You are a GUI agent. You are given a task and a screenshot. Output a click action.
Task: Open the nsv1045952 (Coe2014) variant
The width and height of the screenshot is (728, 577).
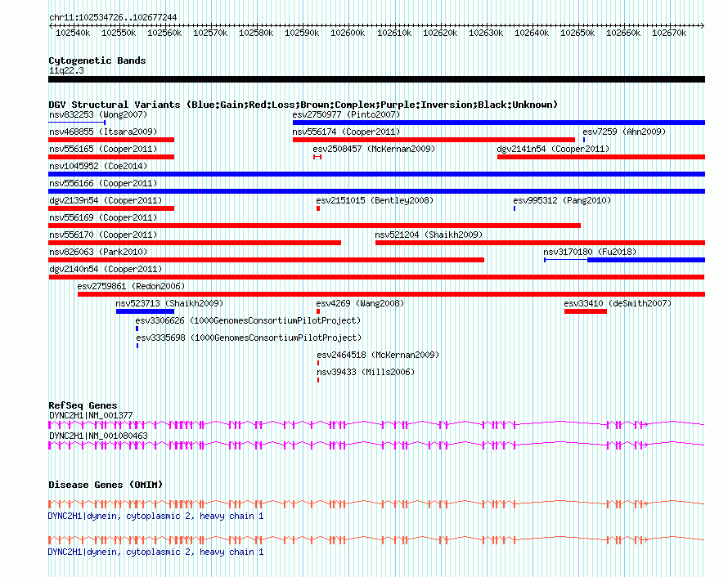(98, 166)
